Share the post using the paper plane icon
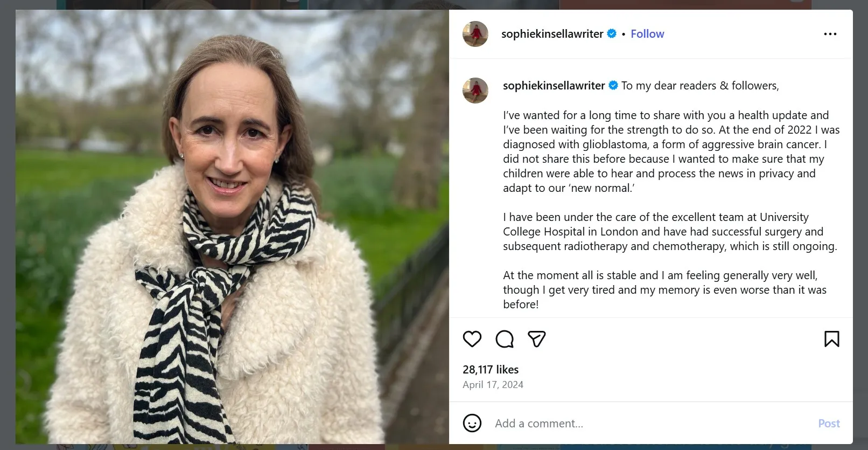Viewport: 868px width, 450px height. (536, 339)
